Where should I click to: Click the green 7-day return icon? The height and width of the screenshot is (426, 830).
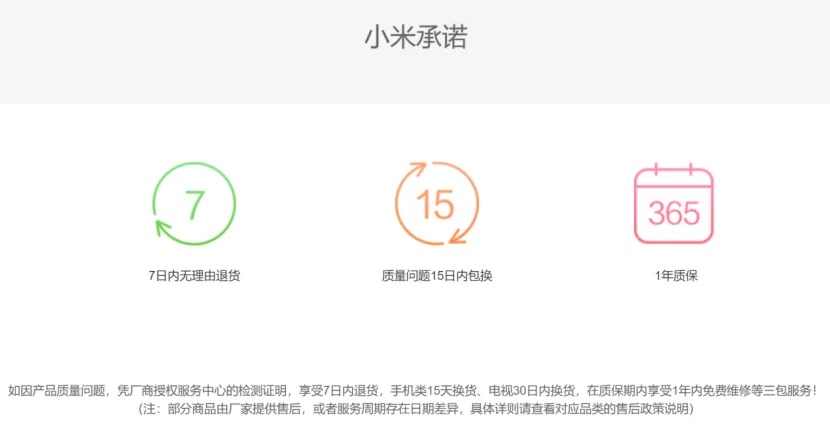tap(194, 204)
